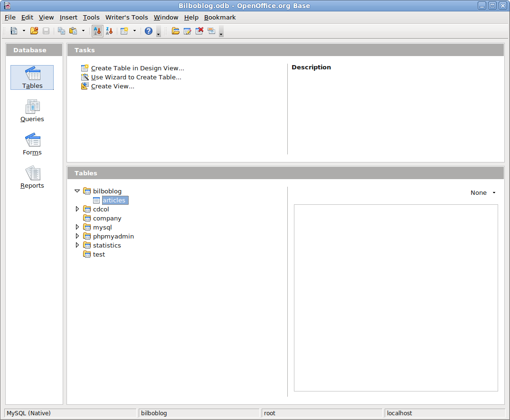Image resolution: width=510 pixels, height=420 pixels.
Task: Select the articles table
Action: point(115,200)
